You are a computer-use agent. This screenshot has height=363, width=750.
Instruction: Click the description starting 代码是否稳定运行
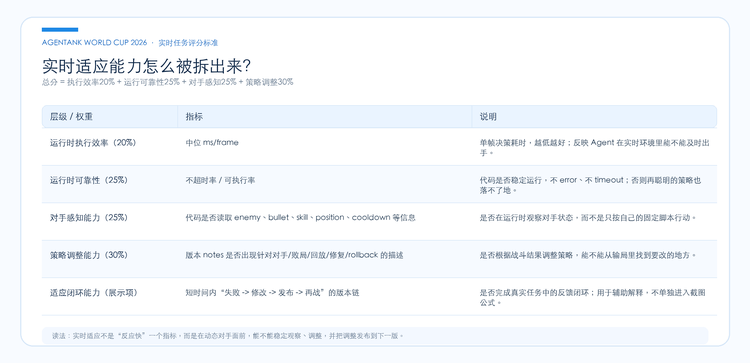[x=590, y=186]
